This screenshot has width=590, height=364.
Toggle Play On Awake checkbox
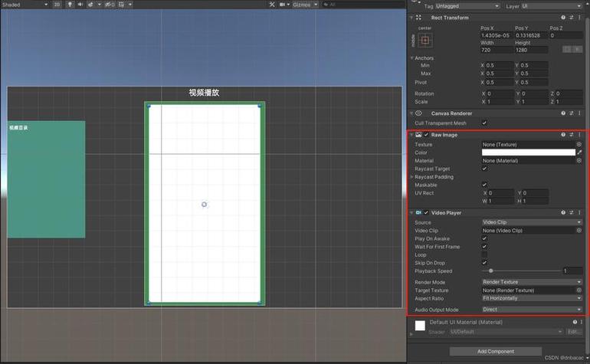point(484,238)
